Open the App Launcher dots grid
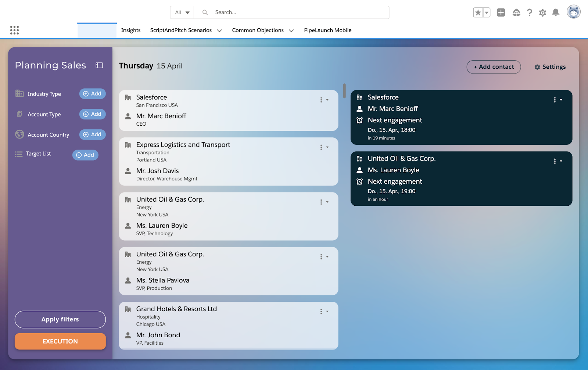 coord(14,30)
